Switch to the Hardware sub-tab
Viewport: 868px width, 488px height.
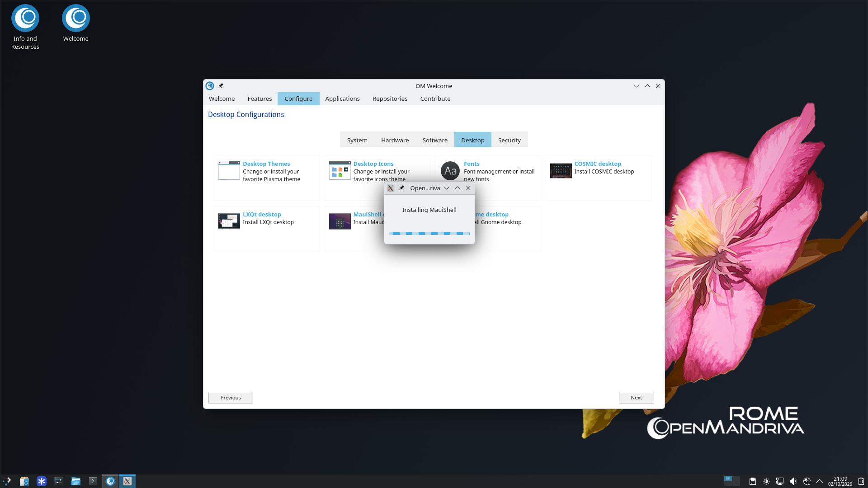(x=395, y=140)
